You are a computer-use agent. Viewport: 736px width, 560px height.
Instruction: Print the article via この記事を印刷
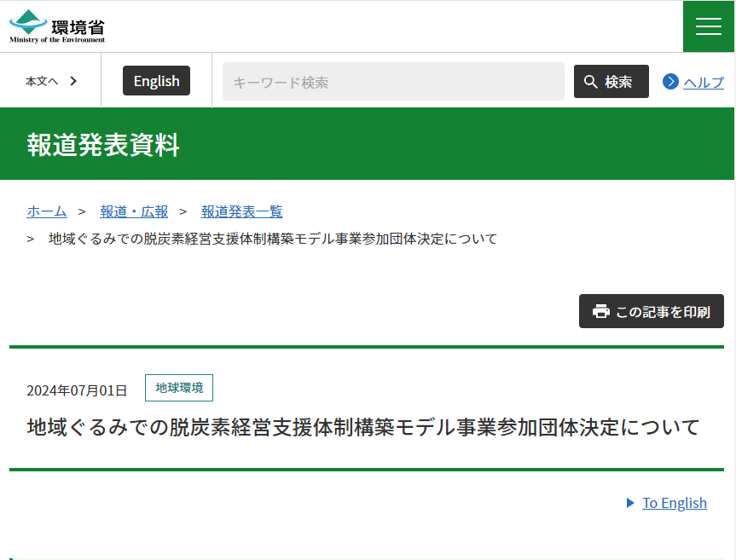(651, 312)
